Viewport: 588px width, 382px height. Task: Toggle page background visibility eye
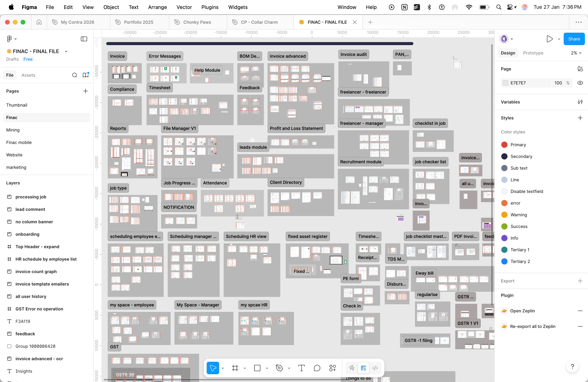pos(580,83)
